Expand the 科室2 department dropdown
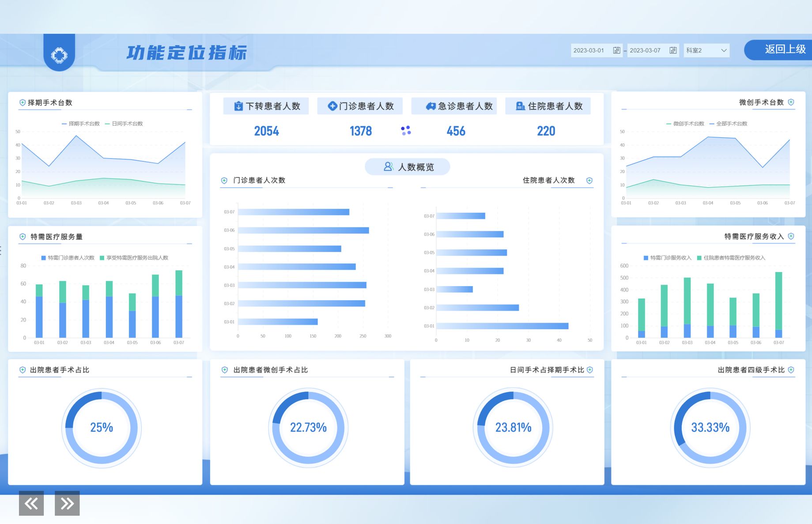This screenshot has height=524, width=812. click(x=706, y=50)
